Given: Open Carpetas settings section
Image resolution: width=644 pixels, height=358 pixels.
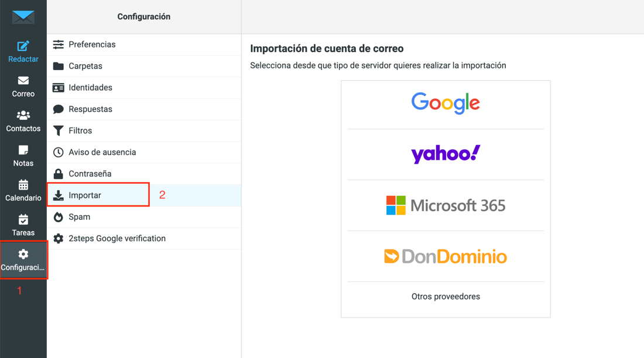Looking at the screenshot, I should coord(85,66).
